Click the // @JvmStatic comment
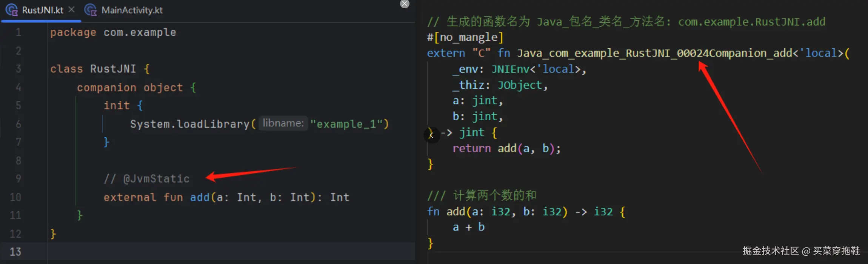The height and width of the screenshot is (264, 868). [146, 179]
